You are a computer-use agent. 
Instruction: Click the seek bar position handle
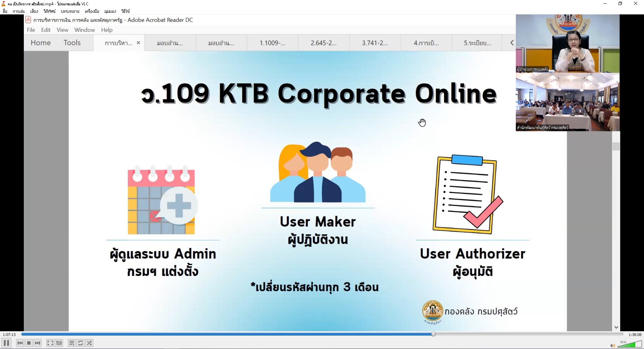433,334
